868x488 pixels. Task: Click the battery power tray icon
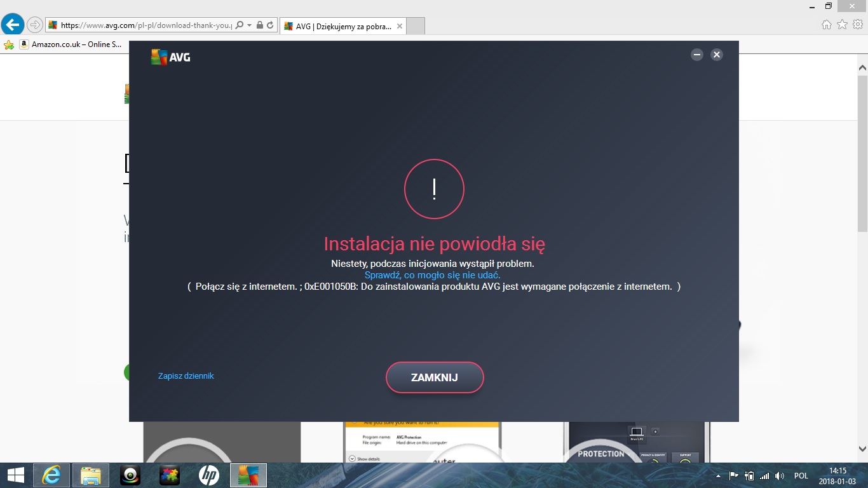[749, 476]
